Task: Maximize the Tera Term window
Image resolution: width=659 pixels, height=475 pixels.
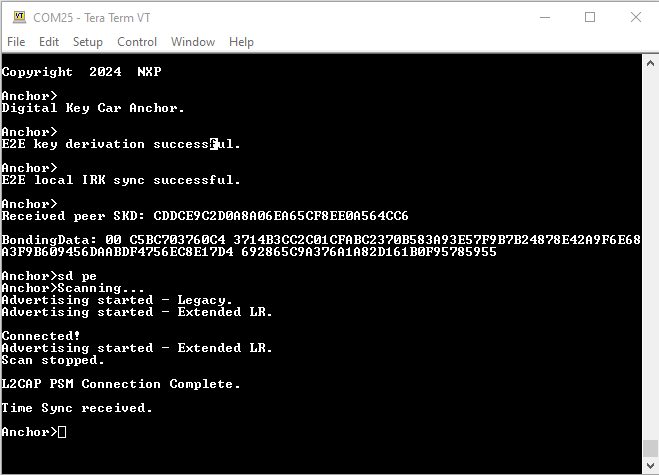Action: tap(590, 17)
